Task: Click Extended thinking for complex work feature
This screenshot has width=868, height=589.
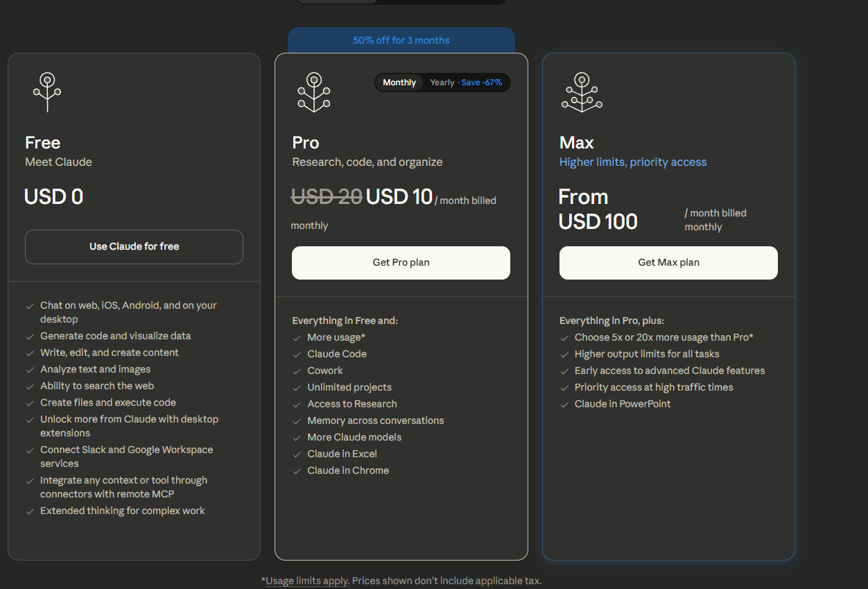Action: click(x=123, y=511)
